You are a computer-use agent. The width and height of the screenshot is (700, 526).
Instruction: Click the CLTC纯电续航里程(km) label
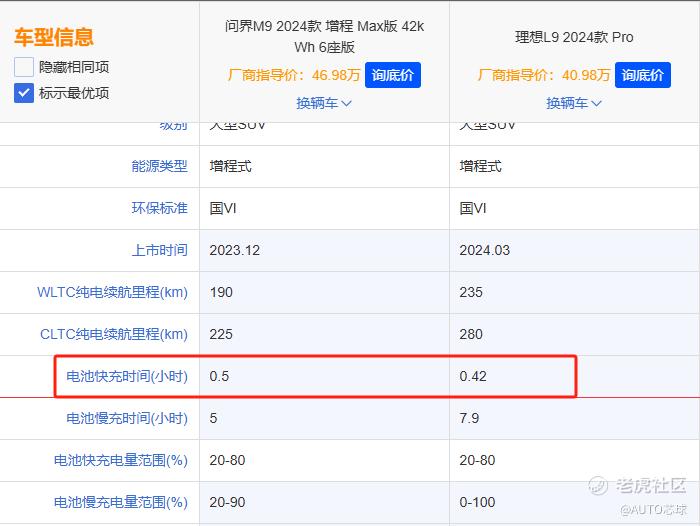click(x=114, y=334)
